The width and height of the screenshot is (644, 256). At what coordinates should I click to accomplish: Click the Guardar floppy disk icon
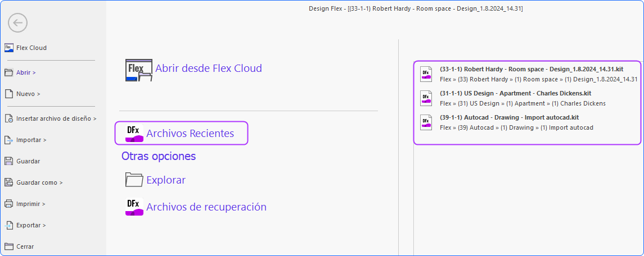(x=8, y=161)
